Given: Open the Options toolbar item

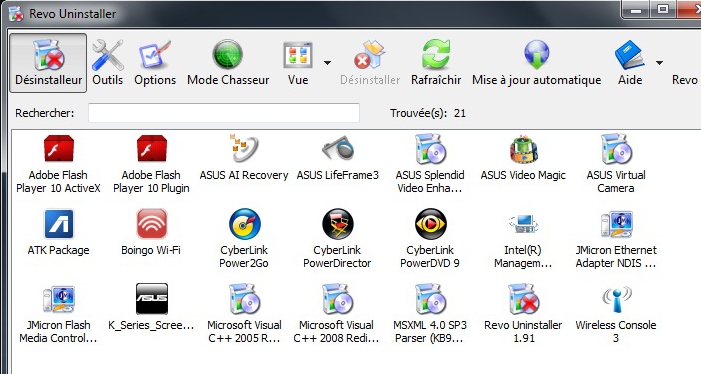Looking at the screenshot, I should click(155, 63).
